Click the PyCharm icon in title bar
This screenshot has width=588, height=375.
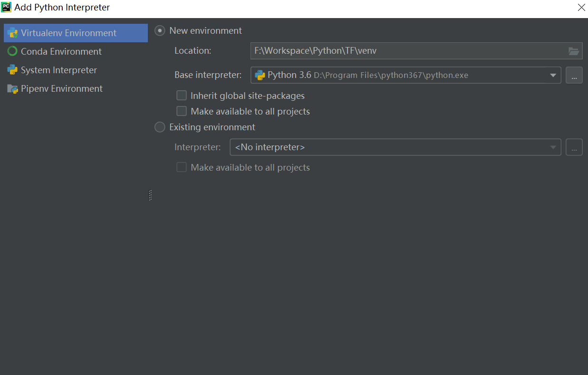[6, 7]
